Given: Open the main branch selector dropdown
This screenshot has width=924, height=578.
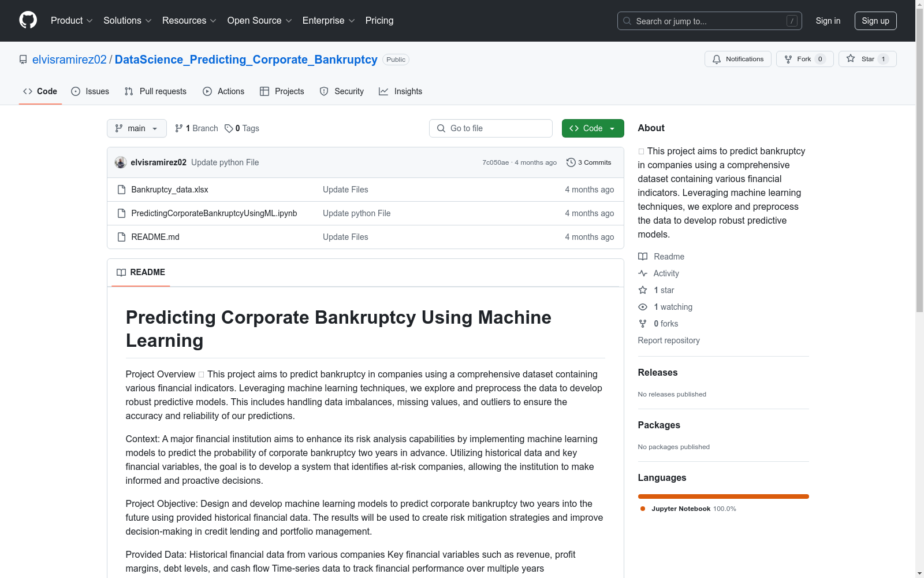Looking at the screenshot, I should [x=137, y=128].
